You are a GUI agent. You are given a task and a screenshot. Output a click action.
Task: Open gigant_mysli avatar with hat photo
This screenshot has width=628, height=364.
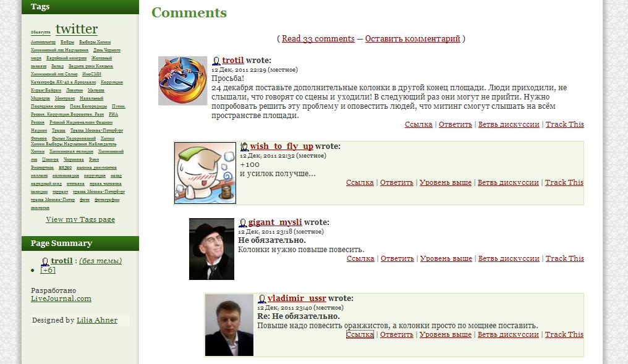211,249
